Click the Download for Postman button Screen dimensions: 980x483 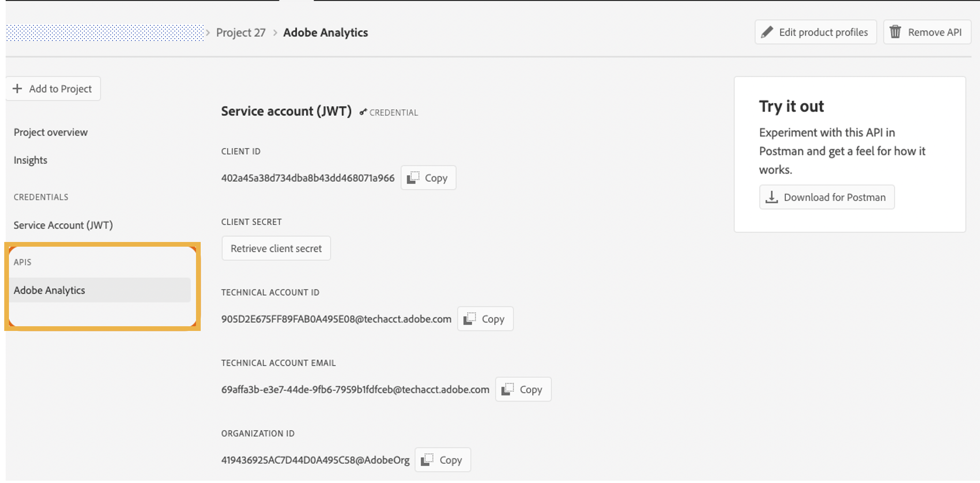[827, 197]
